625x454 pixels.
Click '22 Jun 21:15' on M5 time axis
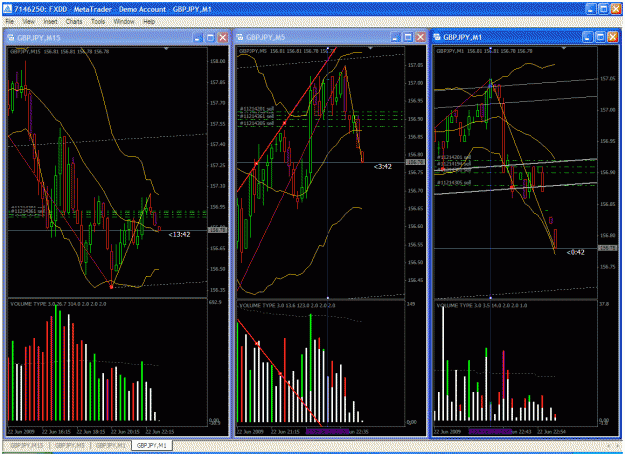point(285,431)
